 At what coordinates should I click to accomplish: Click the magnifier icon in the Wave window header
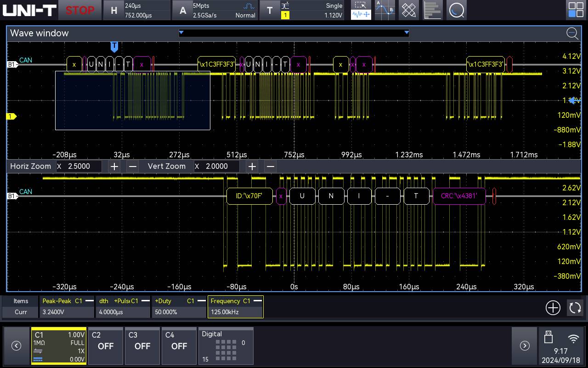572,34
